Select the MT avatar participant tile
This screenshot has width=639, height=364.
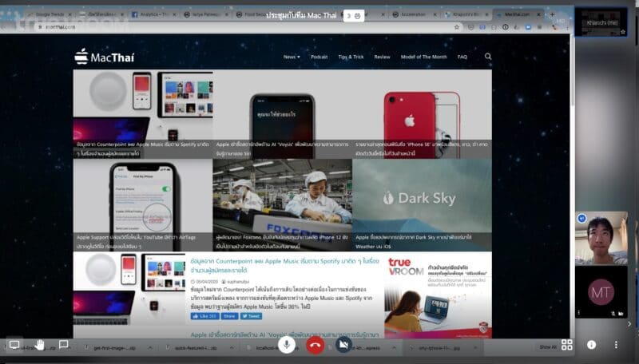(x=601, y=291)
